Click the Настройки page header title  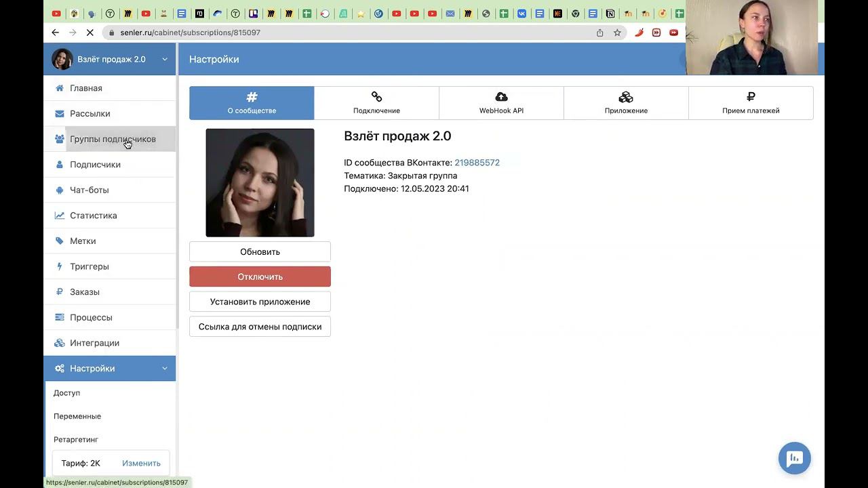[x=214, y=60]
